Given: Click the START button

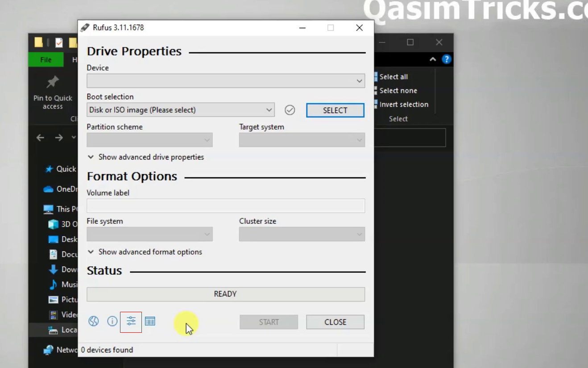Looking at the screenshot, I should pyautogui.click(x=269, y=322).
